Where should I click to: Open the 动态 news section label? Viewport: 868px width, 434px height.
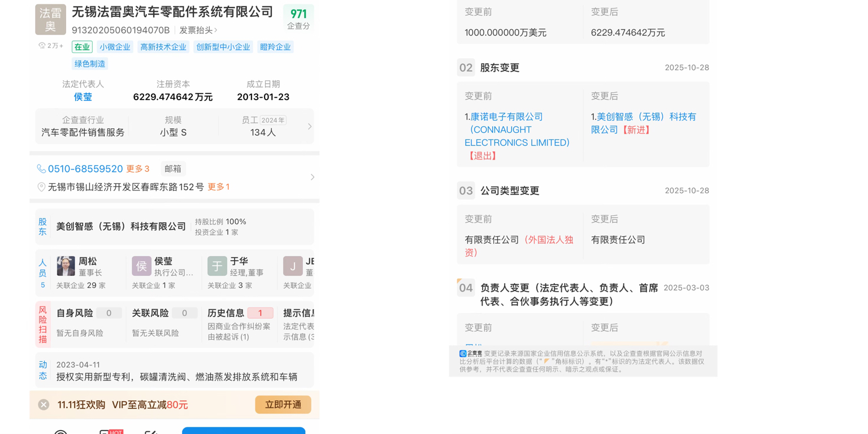tap(42, 370)
